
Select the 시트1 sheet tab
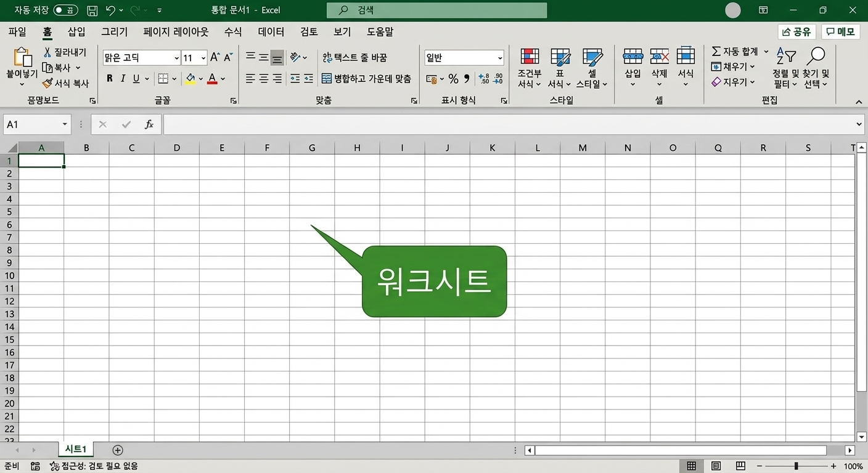point(76,450)
